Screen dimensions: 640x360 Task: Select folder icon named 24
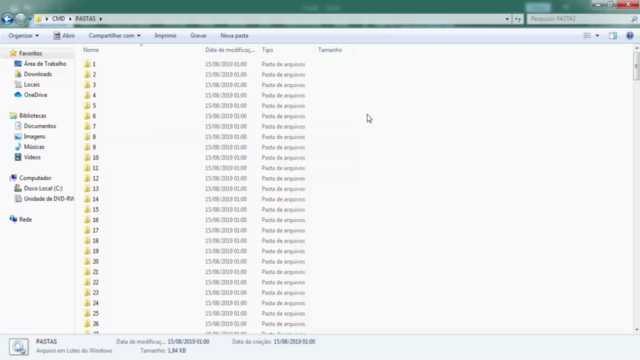87,303
